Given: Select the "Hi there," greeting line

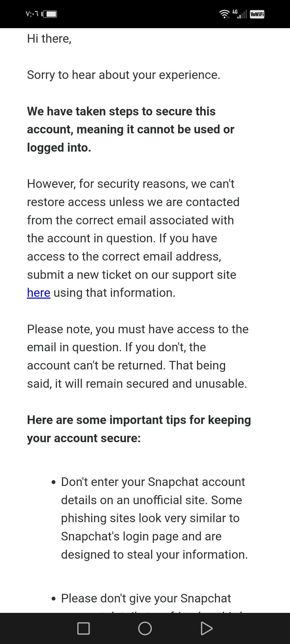Looking at the screenshot, I should 49,39.
